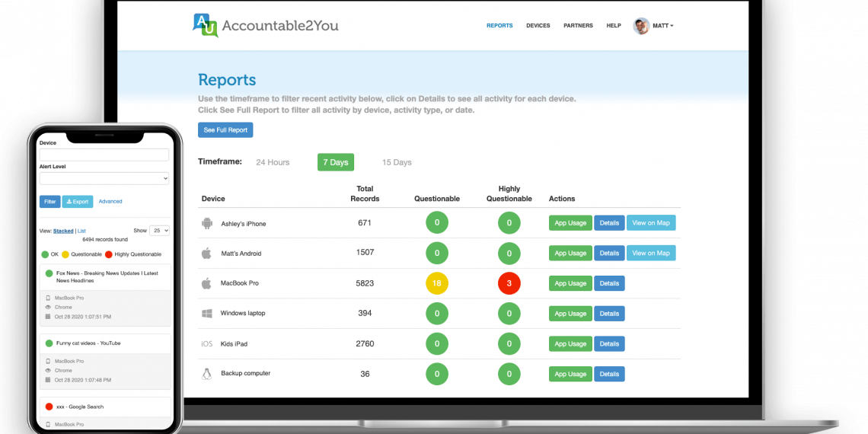The width and height of the screenshot is (868, 434).
Task: Click yellow Questionable badge showing 18
Action: click(x=437, y=283)
